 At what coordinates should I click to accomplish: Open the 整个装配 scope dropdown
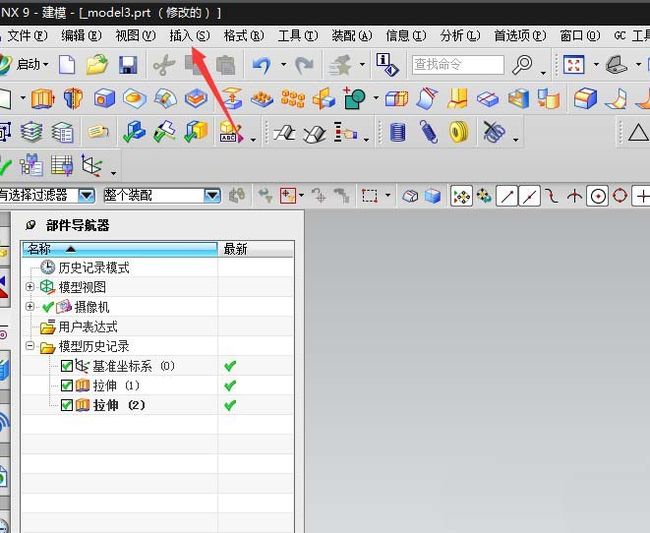(x=212, y=195)
